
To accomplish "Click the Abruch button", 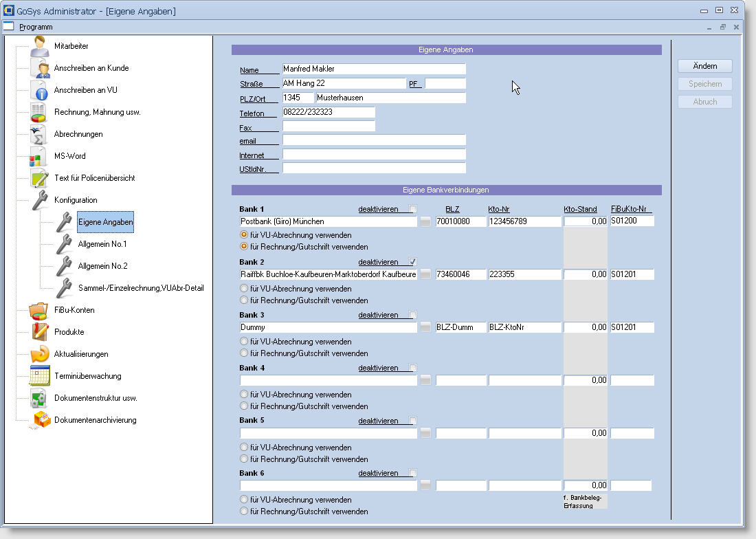I will click(704, 102).
